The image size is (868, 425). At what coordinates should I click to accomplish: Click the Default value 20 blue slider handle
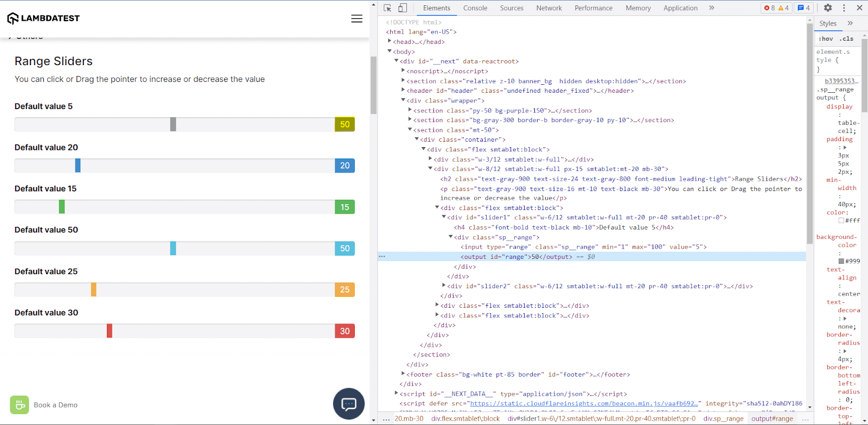point(78,166)
